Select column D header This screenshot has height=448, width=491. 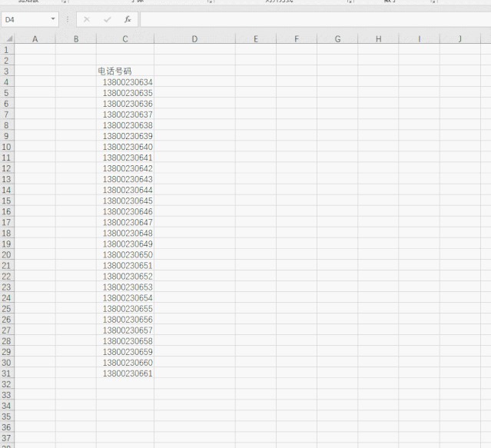coord(194,38)
